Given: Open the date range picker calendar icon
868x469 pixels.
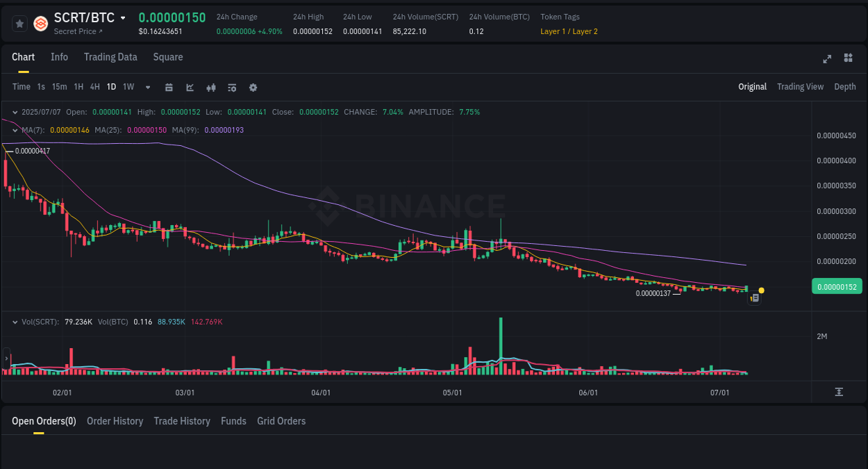Looking at the screenshot, I should point(169,87).
